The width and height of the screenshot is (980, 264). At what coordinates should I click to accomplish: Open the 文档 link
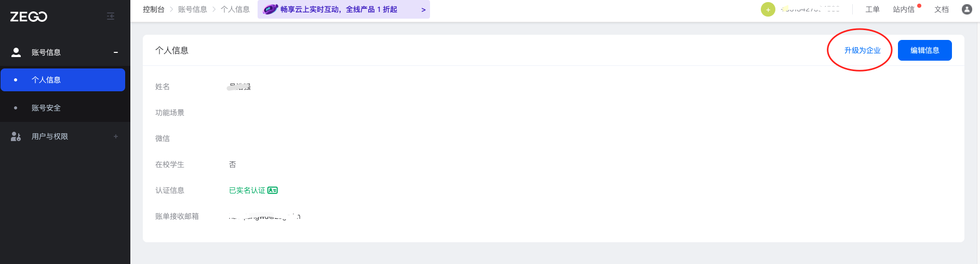[942, 9]
